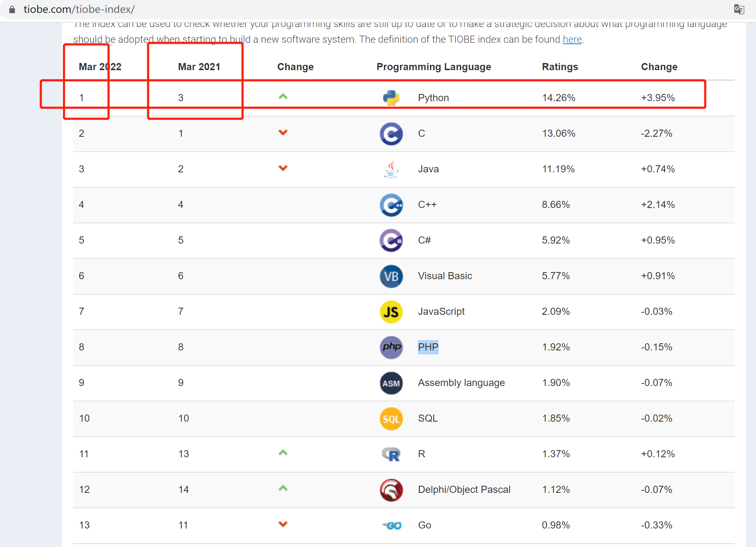
Task: Click the PHP logo icon
Action: [x=391, y=348]
